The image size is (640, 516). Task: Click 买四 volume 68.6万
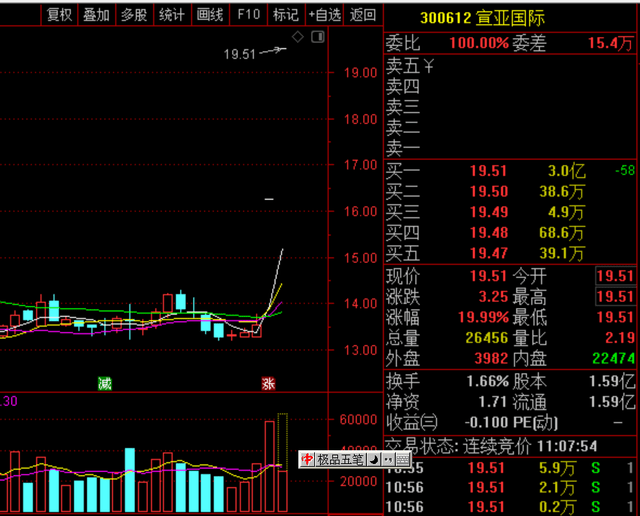pos(562,233)
